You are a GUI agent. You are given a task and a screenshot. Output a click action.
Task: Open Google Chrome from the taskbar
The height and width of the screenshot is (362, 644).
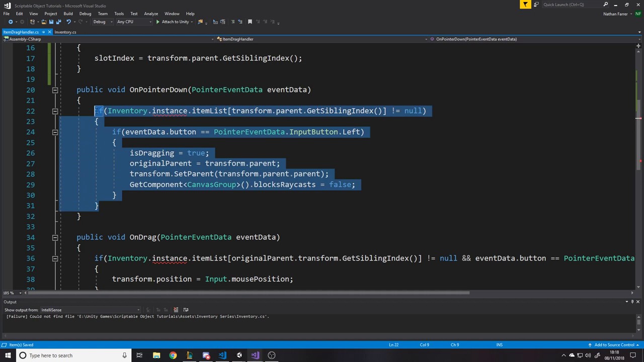tap(173, 355)
